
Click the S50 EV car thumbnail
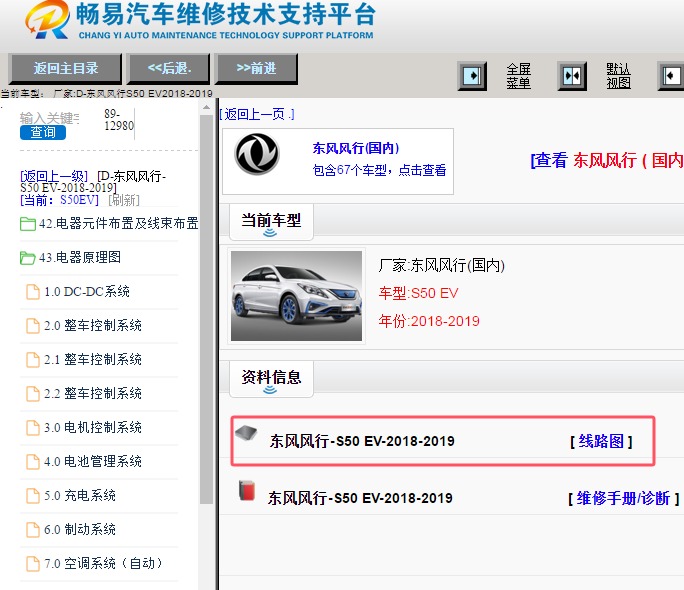pyautogui.click(x=297, y=296)
